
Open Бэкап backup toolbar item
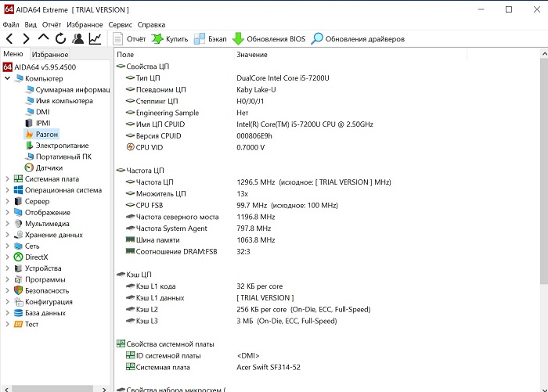coord(211,39)
